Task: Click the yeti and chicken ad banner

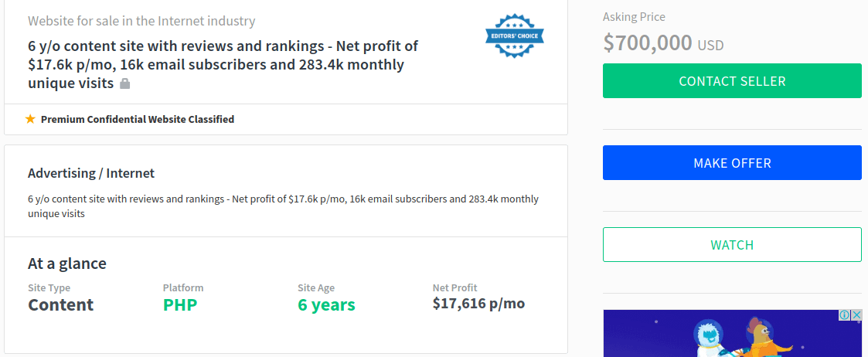Action: tap(732, 333)
